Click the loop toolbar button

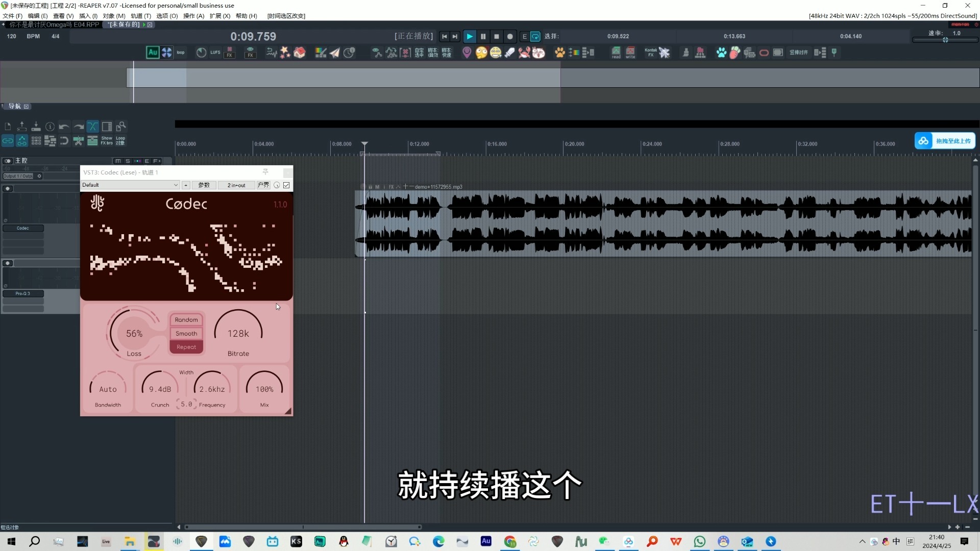tap(181, 53)
